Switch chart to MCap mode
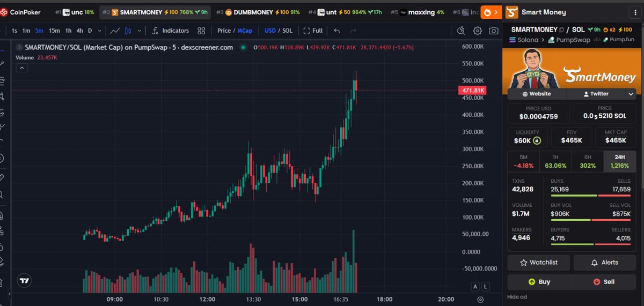This screenshot has width=644, height=306. [x=244, y=31]
